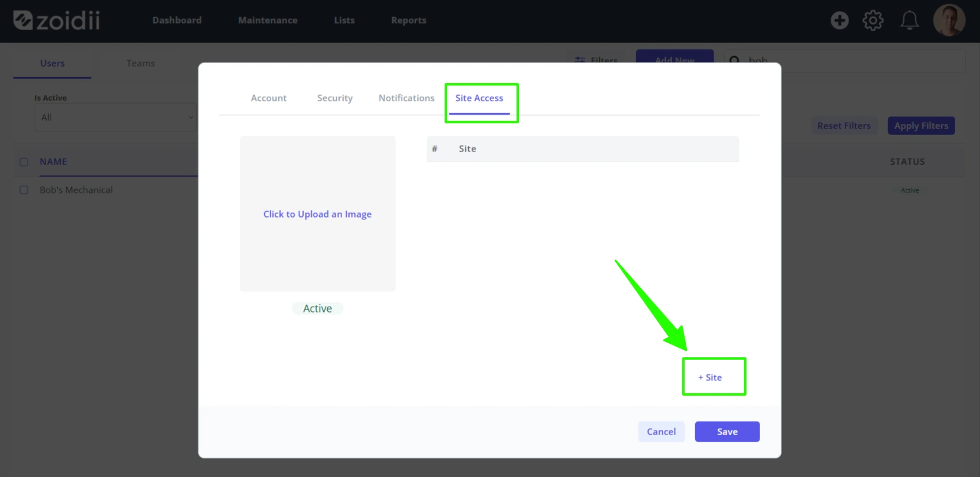Screen dimensions: 980x477
Task: Click the search field containing bob
Action: point(844,60)
